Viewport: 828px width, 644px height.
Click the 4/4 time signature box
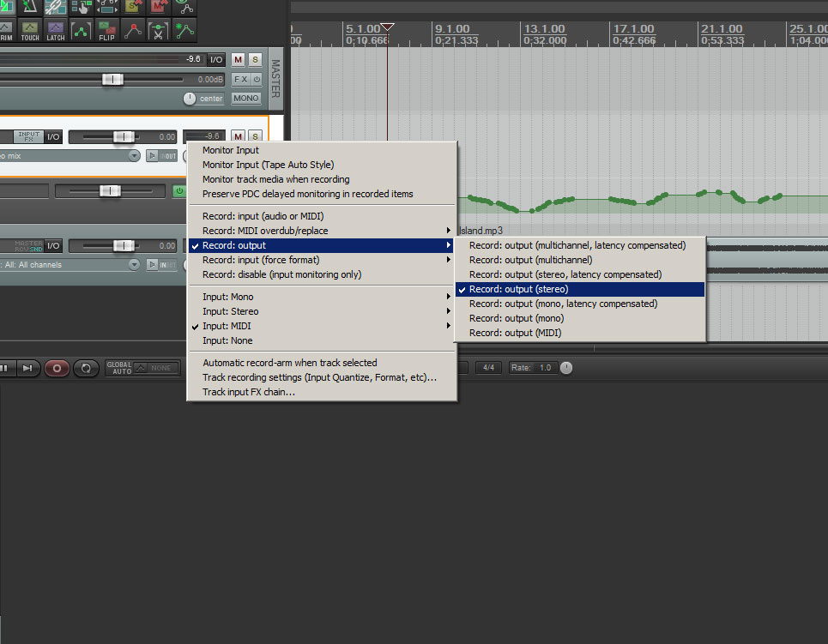pyautogui.click(x=488, y=367)
